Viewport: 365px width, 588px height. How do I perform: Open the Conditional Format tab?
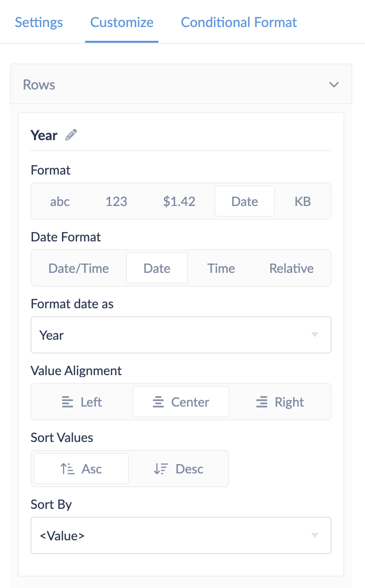(x=239, y=22)
